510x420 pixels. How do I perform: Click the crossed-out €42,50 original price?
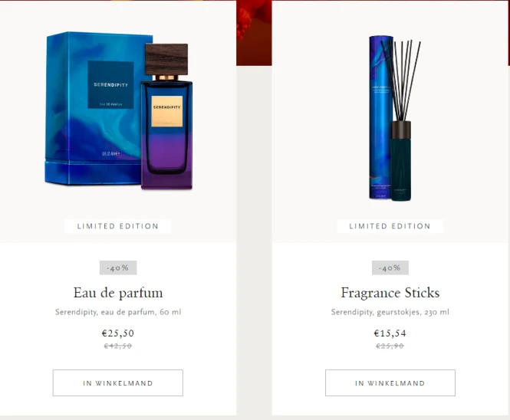(x=118, y=346)
